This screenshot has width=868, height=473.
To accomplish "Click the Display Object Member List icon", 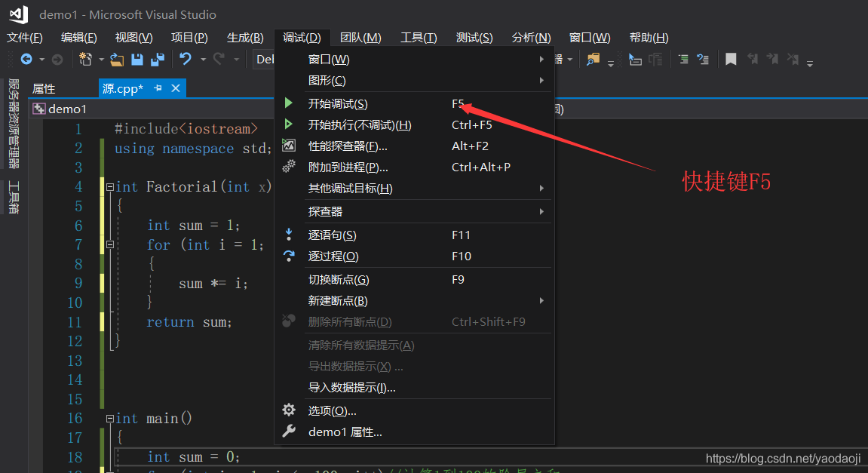I will (x=635, y=60).
